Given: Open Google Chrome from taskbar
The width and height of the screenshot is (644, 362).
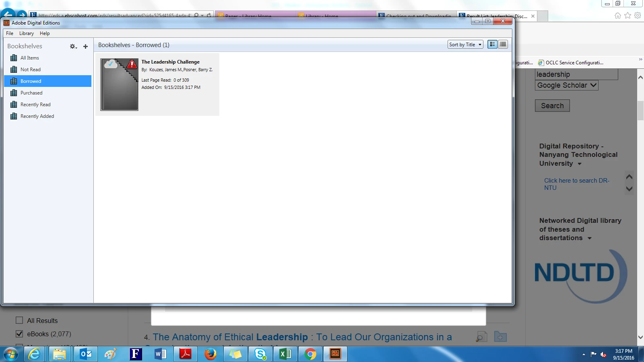Looking at the screenshot, I should (310, 354).
